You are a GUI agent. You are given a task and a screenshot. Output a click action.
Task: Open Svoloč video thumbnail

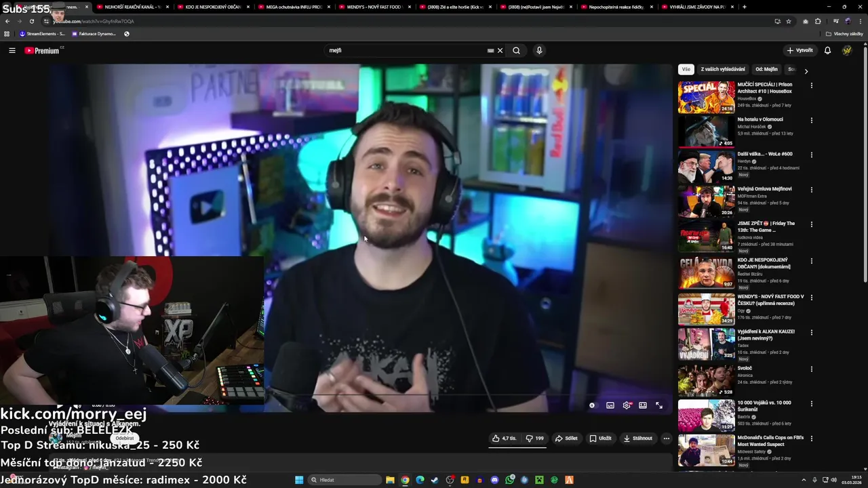point(707,381)
